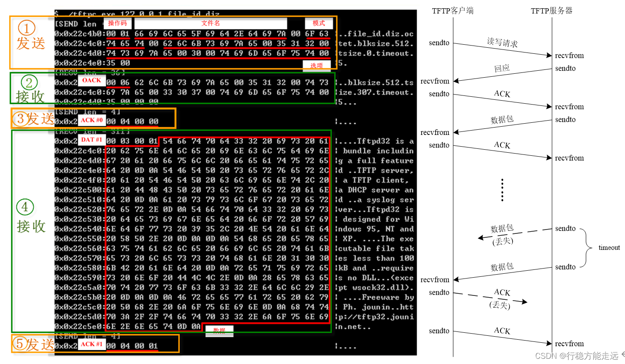The width and height of the screenshot is (625, 364).
Task: Select the "回应" arrow label
Action: 501,69
